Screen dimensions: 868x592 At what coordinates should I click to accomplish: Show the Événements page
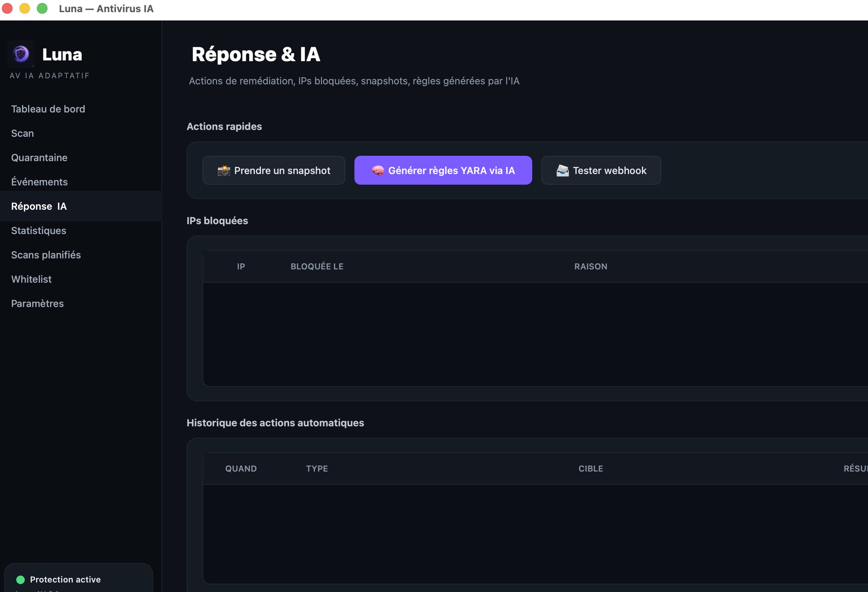coord(40,182)
